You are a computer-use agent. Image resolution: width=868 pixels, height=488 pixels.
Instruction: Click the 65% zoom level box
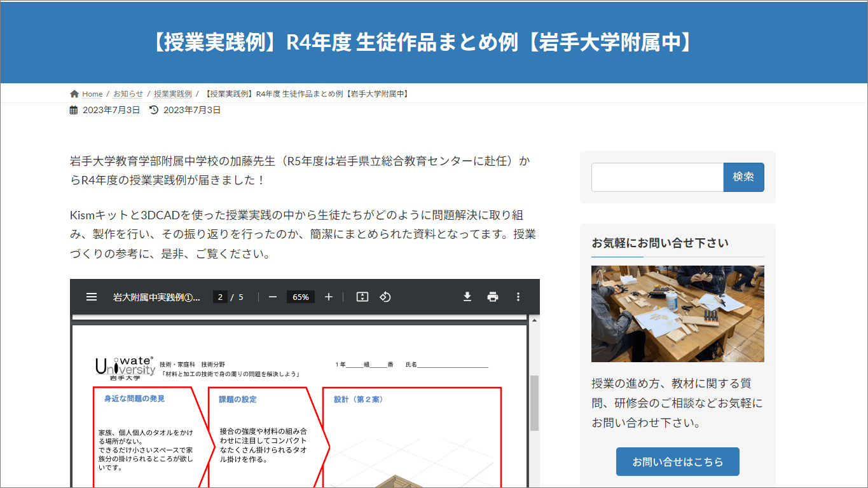pos(300,296)
